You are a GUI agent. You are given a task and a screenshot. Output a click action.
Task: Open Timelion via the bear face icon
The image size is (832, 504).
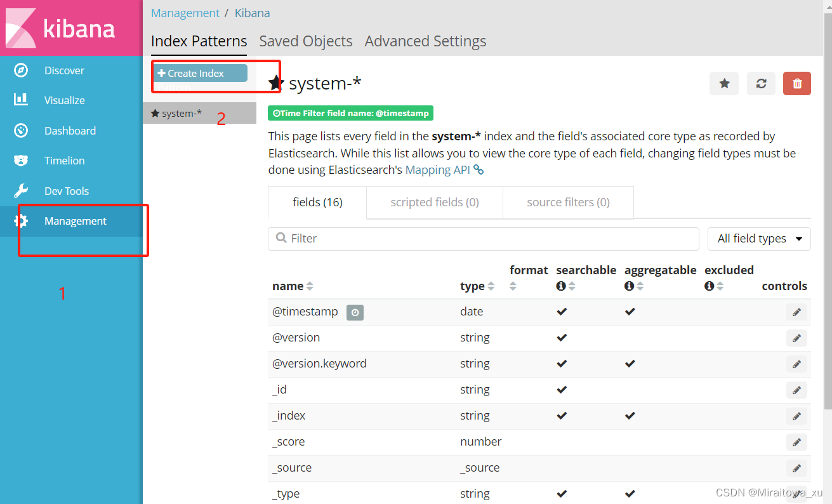pos(21,161)
